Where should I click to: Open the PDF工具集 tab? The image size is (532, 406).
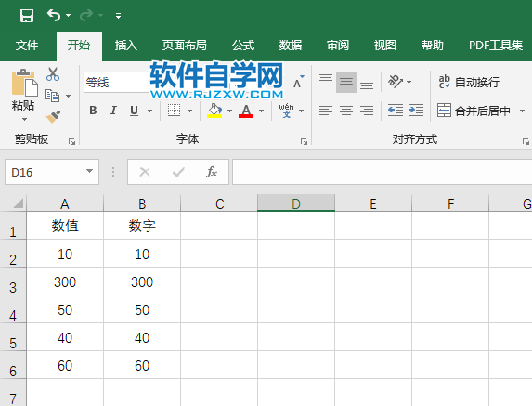496,46
